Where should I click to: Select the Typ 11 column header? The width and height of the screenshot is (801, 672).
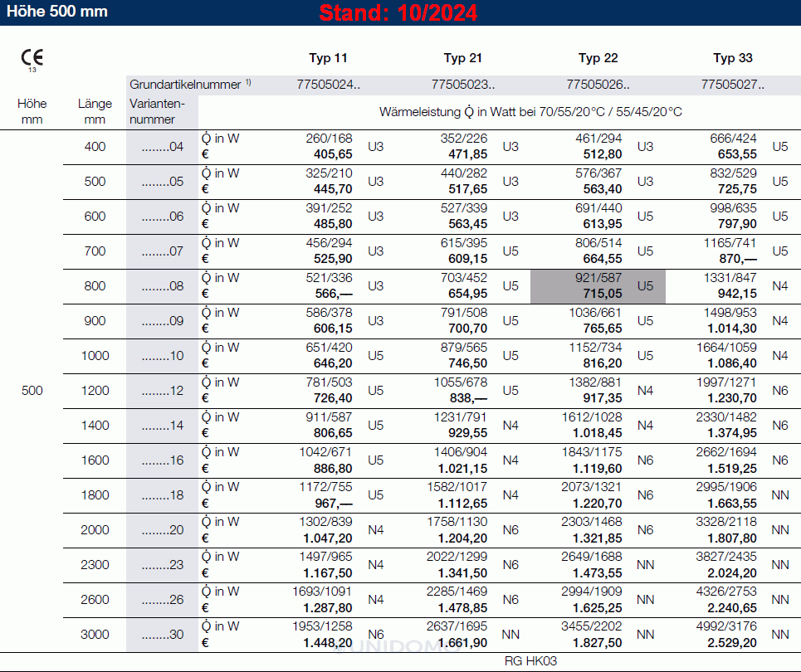pyautogui.click(x=328, y=58)
